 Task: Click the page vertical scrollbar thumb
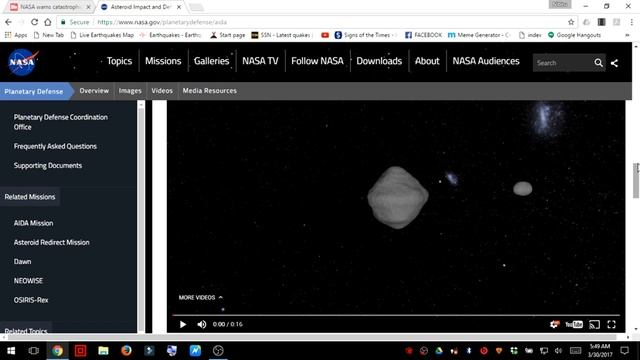point(636,180)
